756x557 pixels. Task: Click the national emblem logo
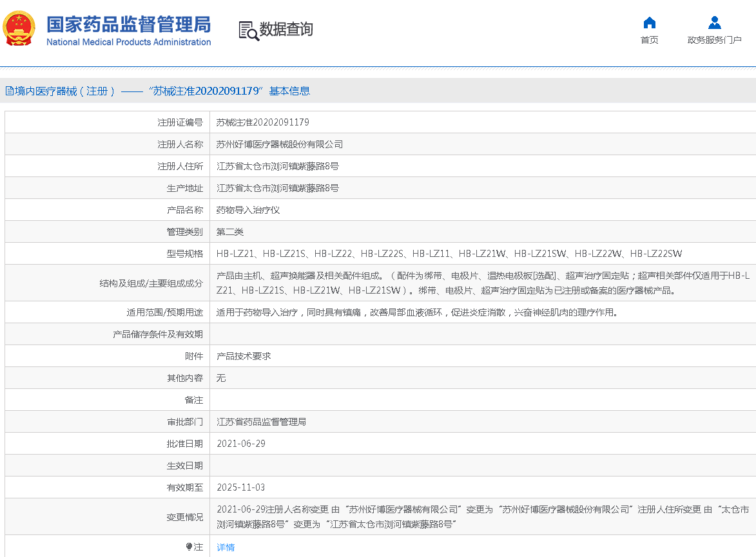(19, 30)
